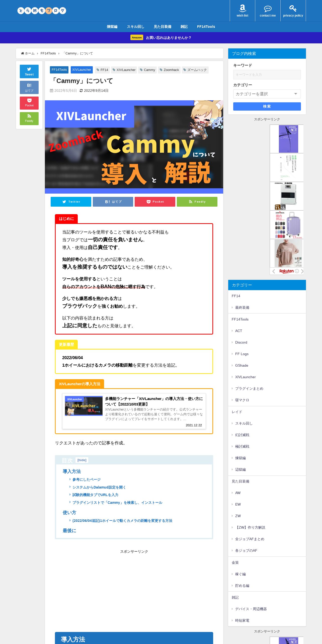Screen dimensions: 322x644
Task: Open the 稼ぐ編 category
Action: point(240,574)
